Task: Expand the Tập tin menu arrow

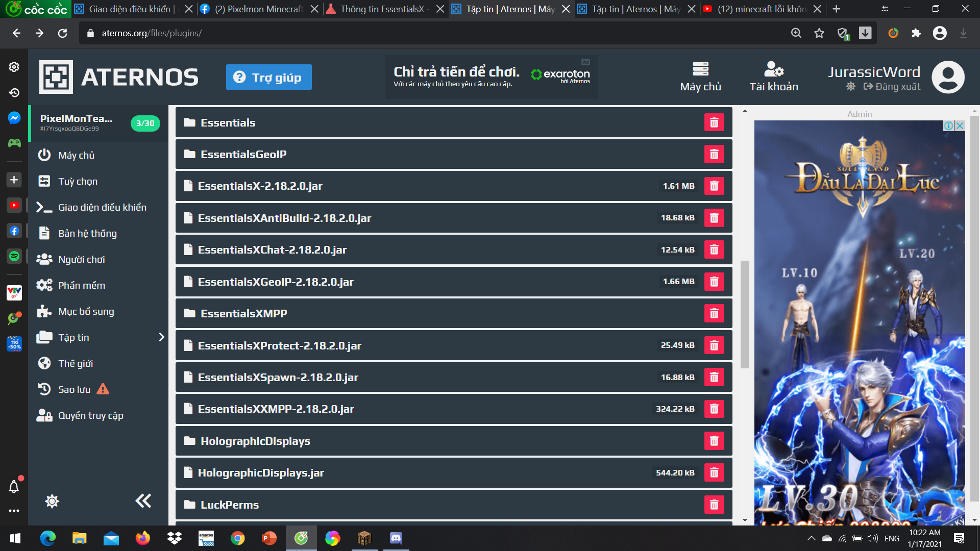Action: 161,337
